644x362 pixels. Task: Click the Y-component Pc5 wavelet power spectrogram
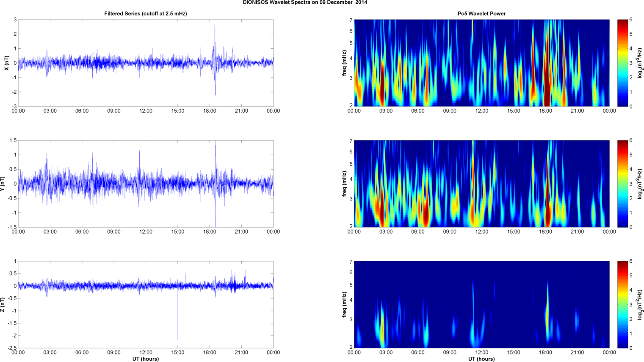click(x=481, y=184)
